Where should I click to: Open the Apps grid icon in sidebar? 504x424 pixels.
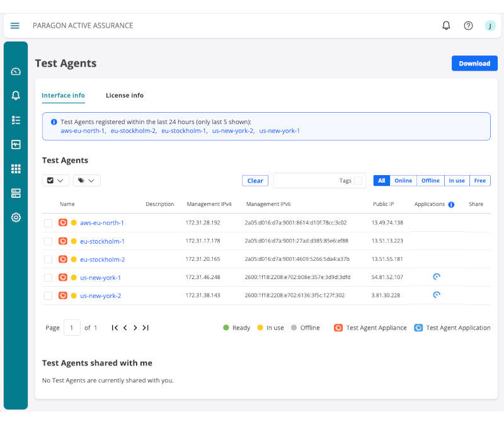pyautogui.click(x=16, y=168)
